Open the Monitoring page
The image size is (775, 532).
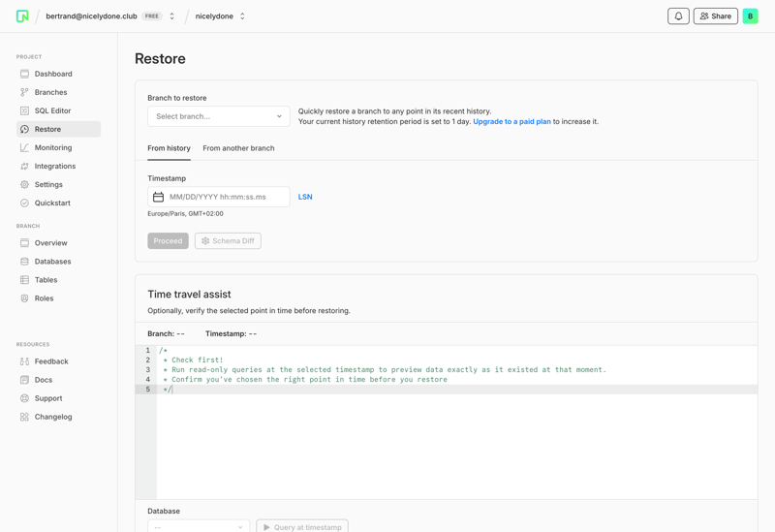[58, 147]
